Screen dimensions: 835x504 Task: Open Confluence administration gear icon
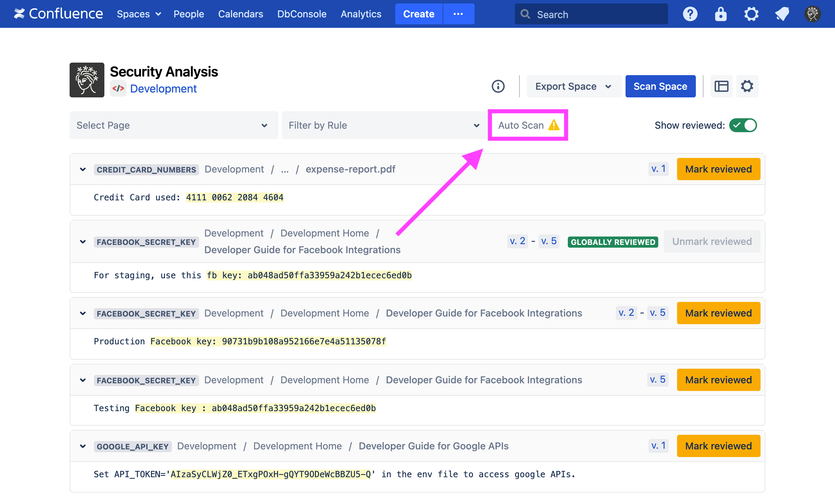click(x=751, y=14)
